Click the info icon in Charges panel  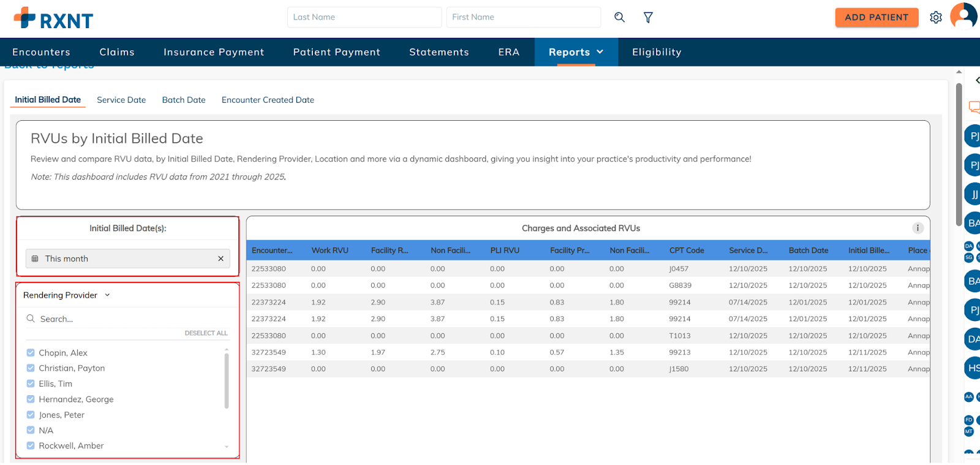[918, 228]
